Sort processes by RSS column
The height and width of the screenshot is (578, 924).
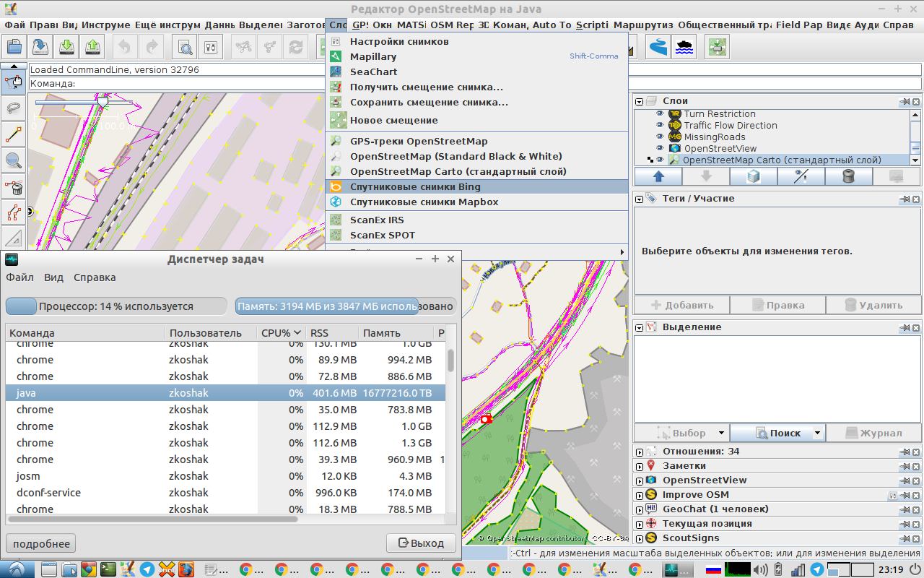point(332,333)
